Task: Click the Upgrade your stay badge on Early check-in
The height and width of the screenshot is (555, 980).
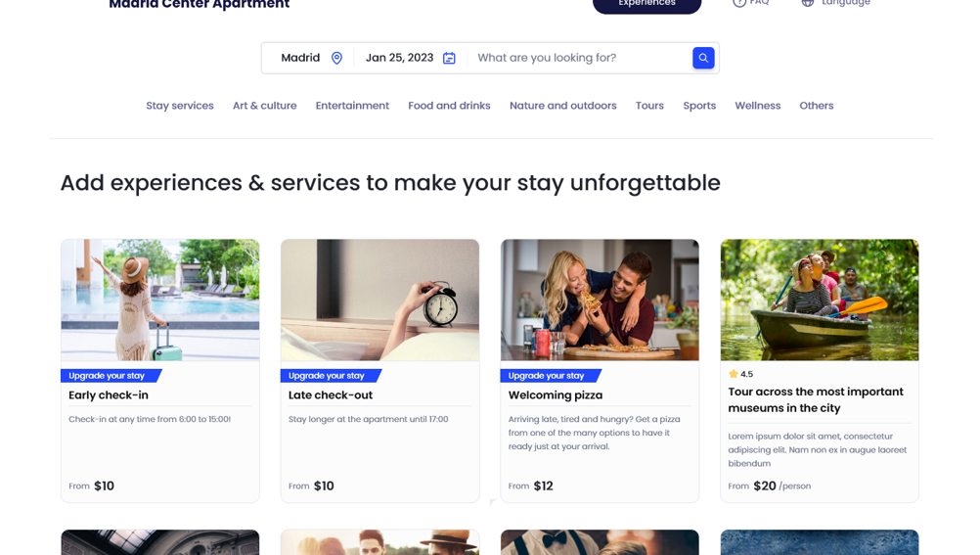Action: click(111, 376)
